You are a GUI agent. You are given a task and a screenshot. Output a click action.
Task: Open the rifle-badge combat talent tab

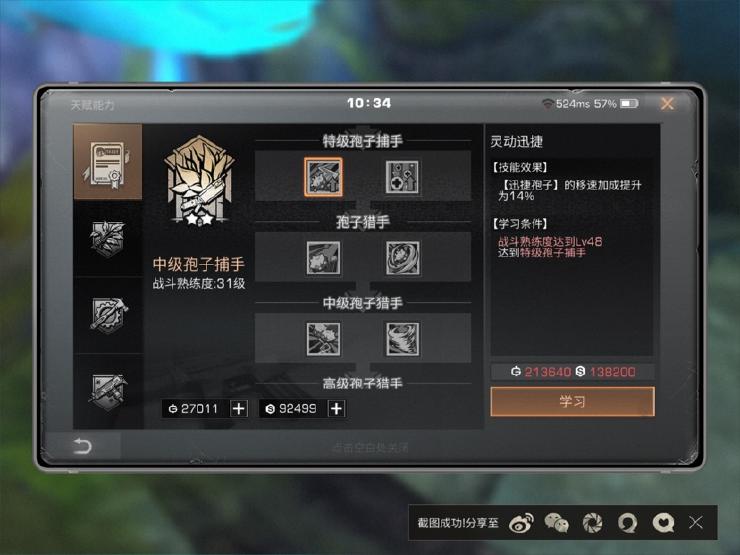[x=108, y=392]
